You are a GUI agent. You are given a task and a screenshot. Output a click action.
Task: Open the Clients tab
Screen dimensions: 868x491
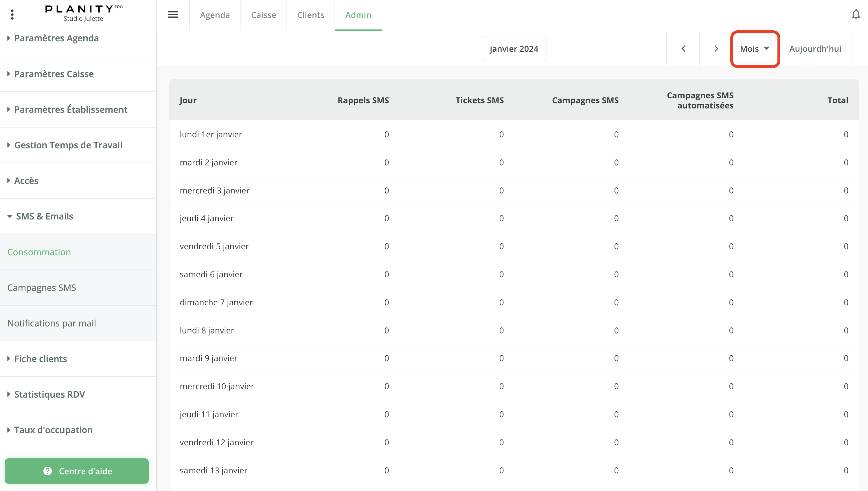pyautogui.click(x=310, y=15)
